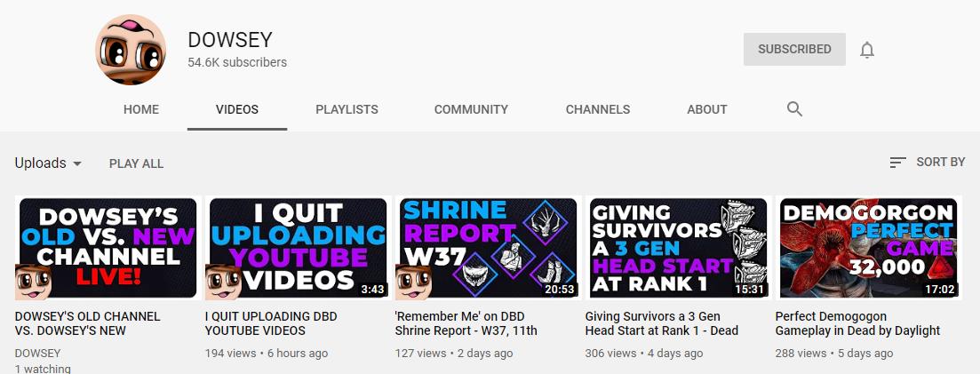This screenshot has height=374, width=980.
Task: Click the 194 views • 6 hours ago text
Action: tap(267, 354)
